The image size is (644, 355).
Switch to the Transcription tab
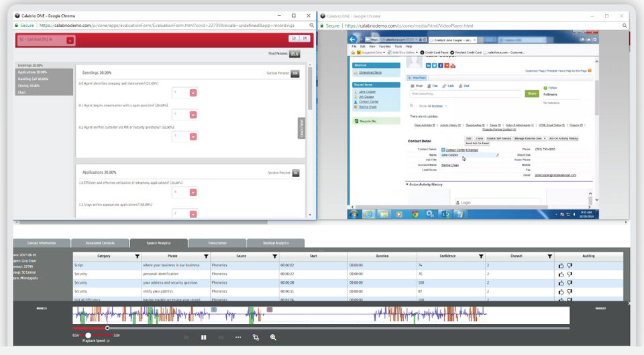tap(217, 243)
